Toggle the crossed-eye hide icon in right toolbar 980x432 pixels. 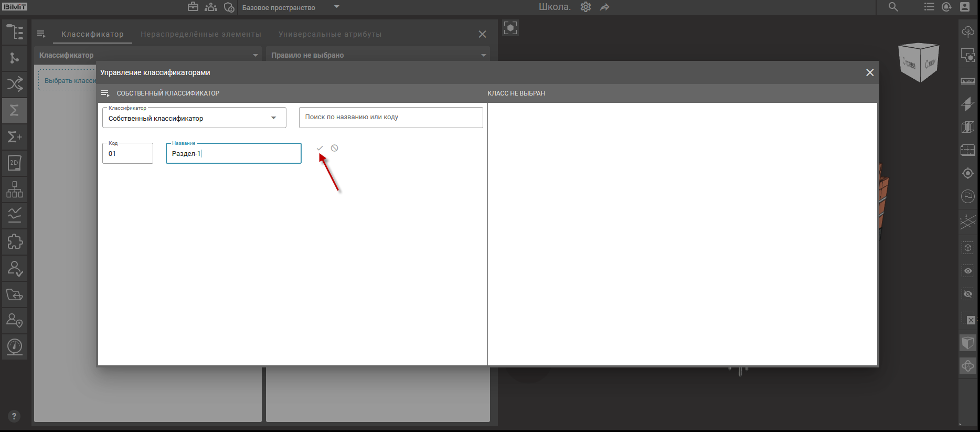(968, 294)
